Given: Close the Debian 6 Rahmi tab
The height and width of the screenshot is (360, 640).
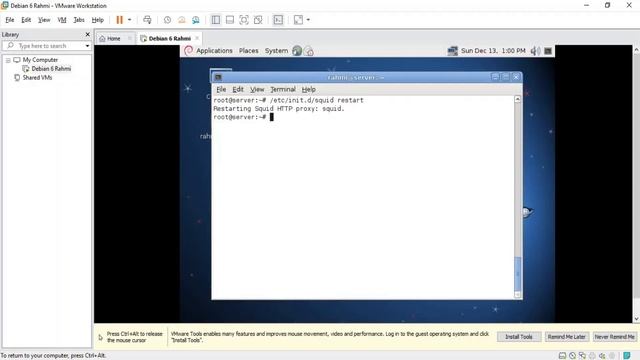Looking at the screenshot, I should click(x=197, y=38).
